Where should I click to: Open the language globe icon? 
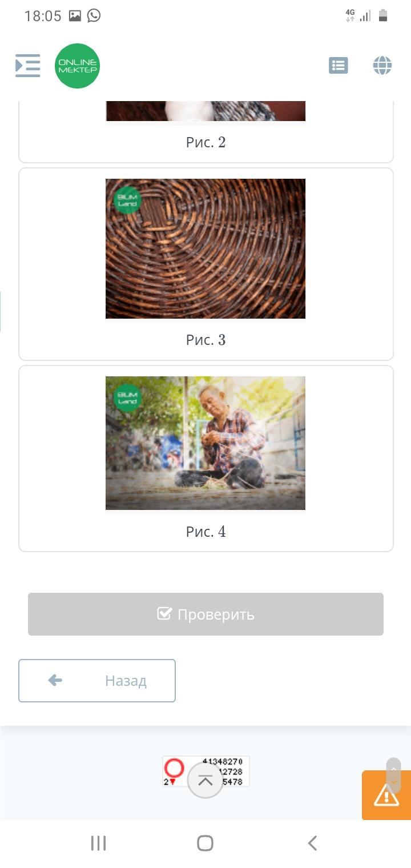(x=382, y=66)
